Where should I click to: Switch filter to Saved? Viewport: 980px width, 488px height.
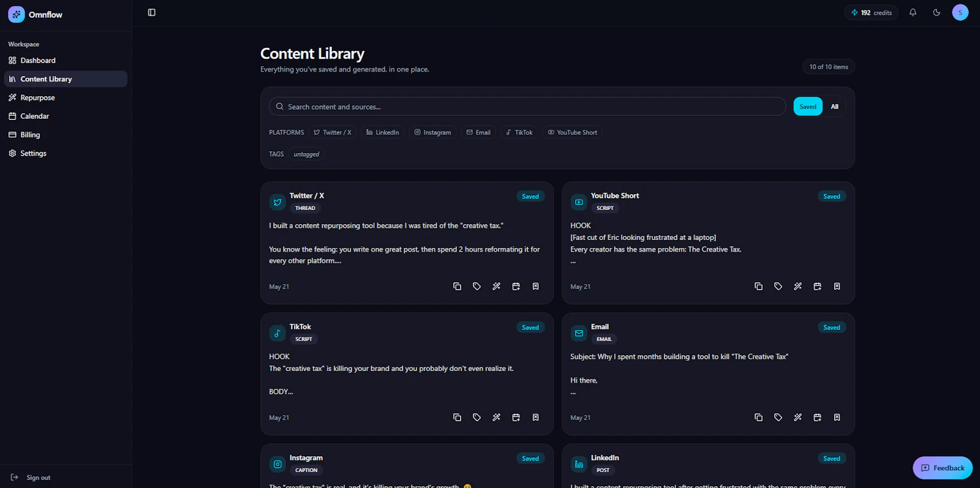808,107
